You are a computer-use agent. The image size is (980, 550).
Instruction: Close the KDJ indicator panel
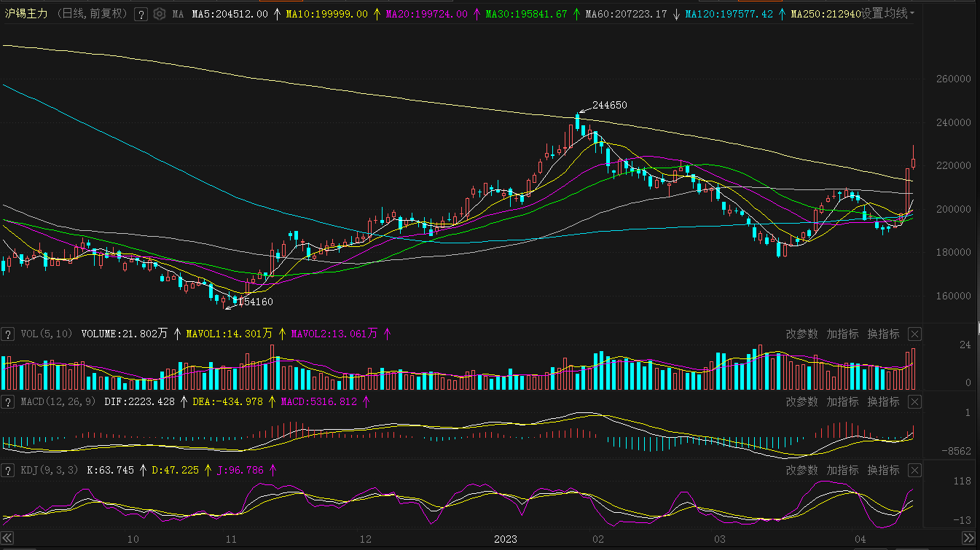(915, 471)
